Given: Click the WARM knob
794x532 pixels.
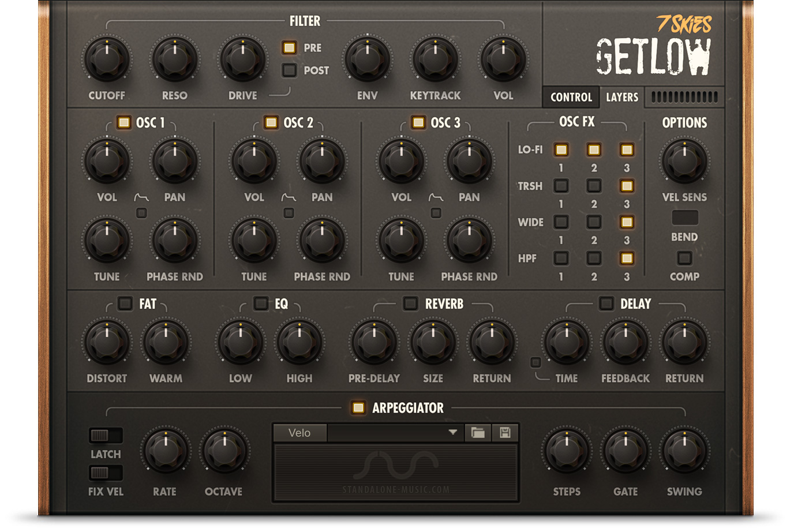Looking at the screenshot, I should click(166, 343).
